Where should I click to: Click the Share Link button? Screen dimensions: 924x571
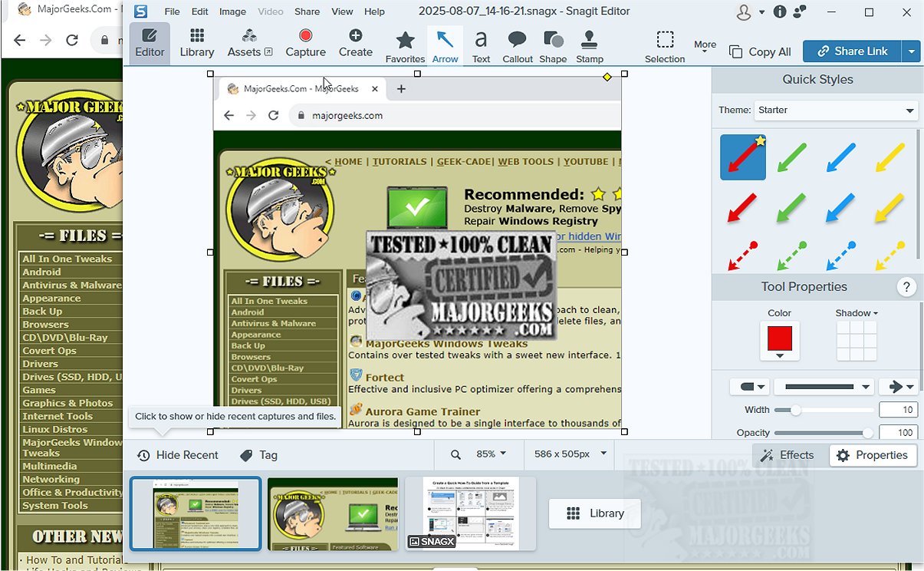852,51
